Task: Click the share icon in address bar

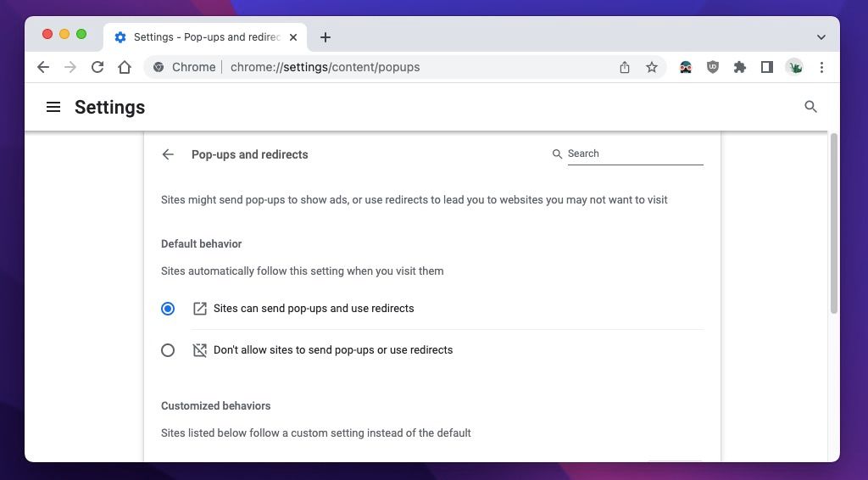Action: pos(625,67)
